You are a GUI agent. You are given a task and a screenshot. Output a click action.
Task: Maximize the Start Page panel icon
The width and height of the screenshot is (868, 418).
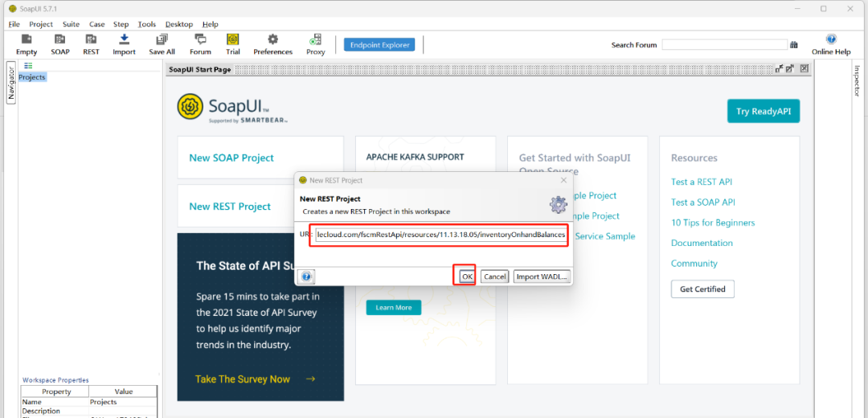(790, 68)
